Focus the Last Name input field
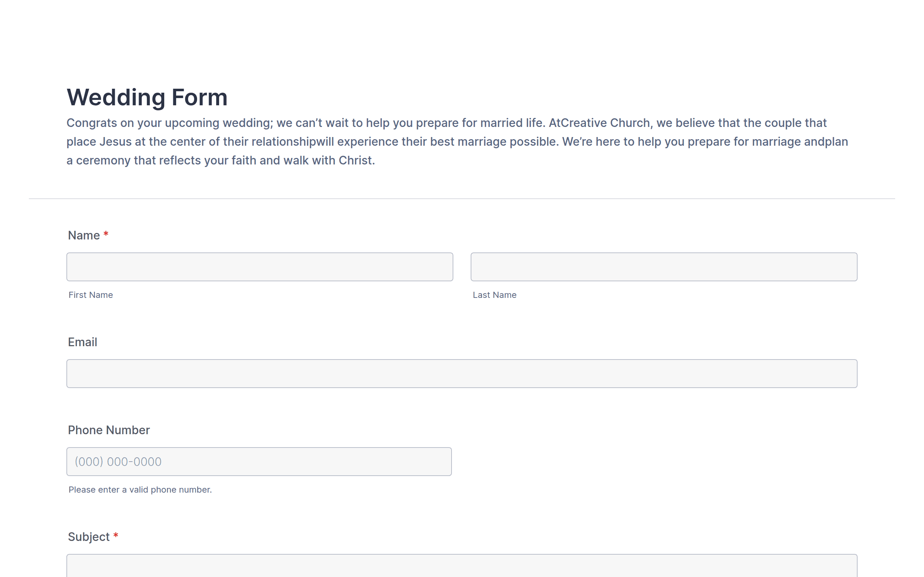 (664, 267)
